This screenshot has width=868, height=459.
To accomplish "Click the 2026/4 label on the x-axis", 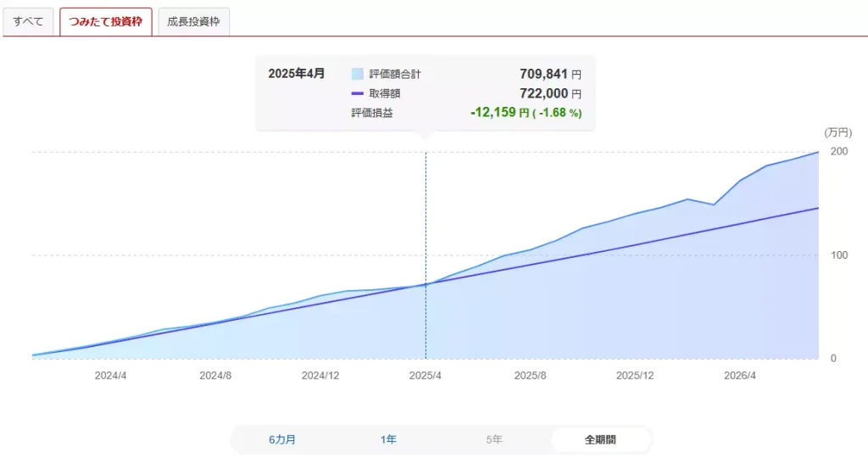I will click(740, 375).
